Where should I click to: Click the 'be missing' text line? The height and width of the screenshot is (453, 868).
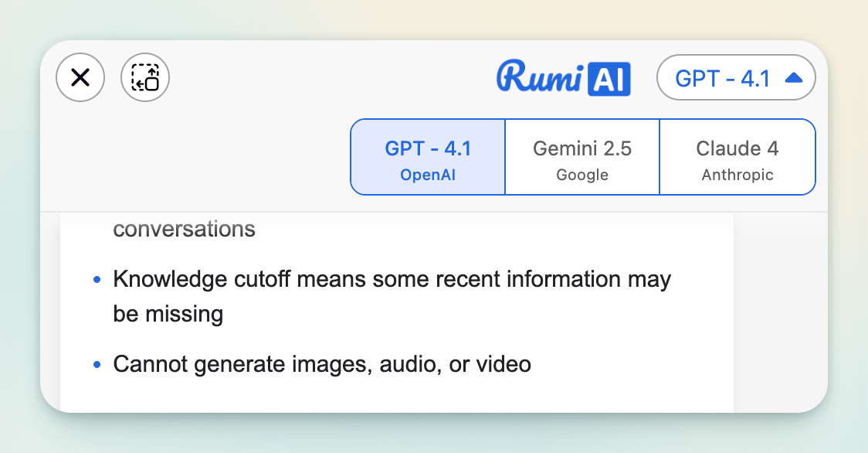point(168,314)
